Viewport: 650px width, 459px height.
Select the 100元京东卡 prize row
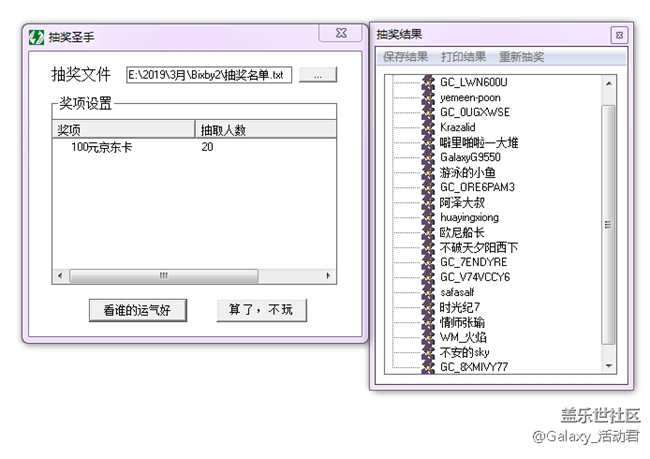(101, 147)
